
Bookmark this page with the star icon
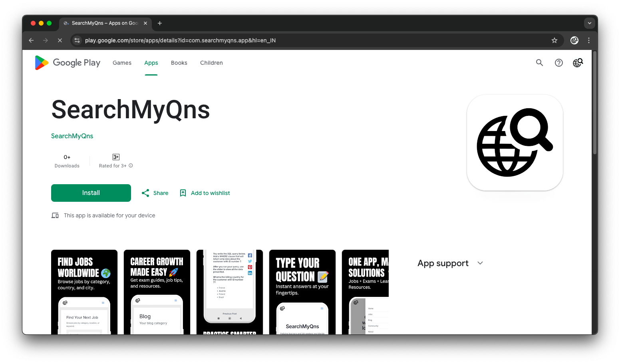[x=554, y=40]
